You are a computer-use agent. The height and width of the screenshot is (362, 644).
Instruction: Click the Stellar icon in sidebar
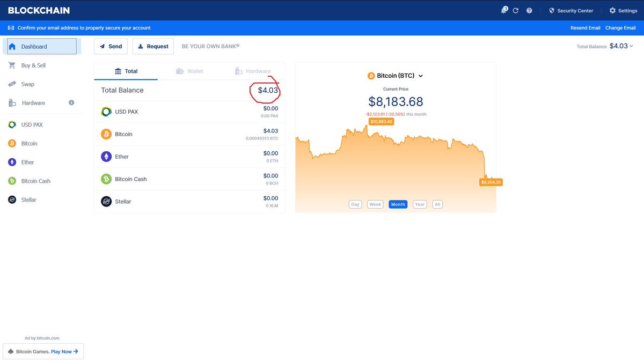(x=12, y=200)
